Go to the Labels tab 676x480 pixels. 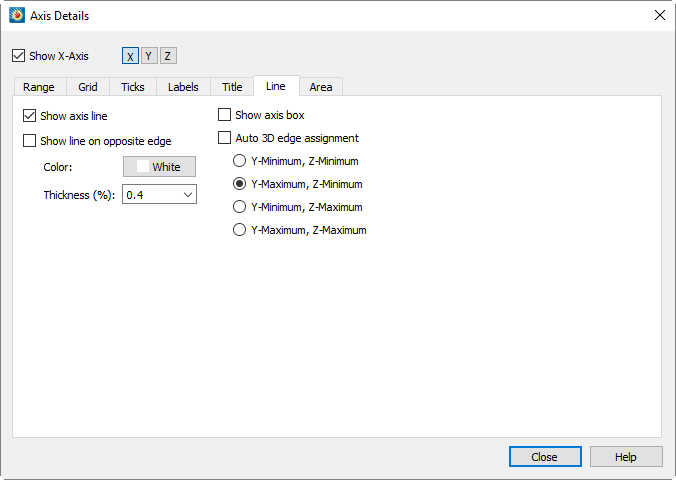coord(183,87)
